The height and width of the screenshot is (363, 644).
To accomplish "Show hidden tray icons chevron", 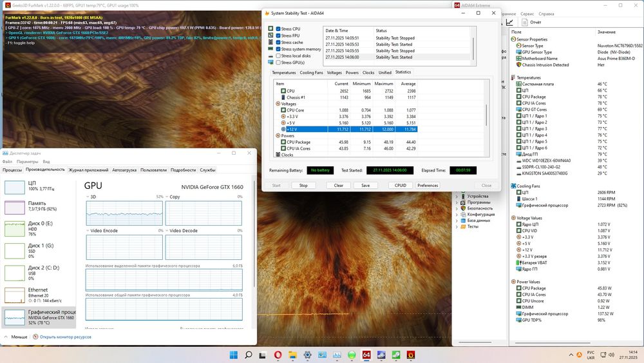I will coord(571,355).
